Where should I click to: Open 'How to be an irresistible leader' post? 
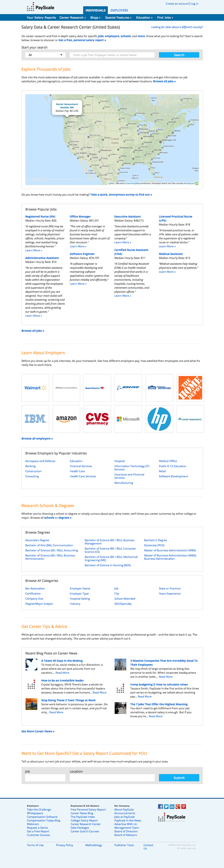pos(63,680)
